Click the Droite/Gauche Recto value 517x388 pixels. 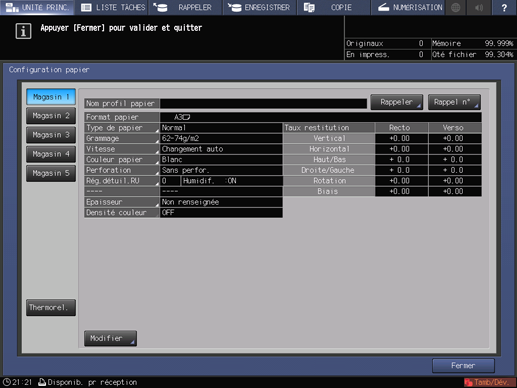point(401,170)
